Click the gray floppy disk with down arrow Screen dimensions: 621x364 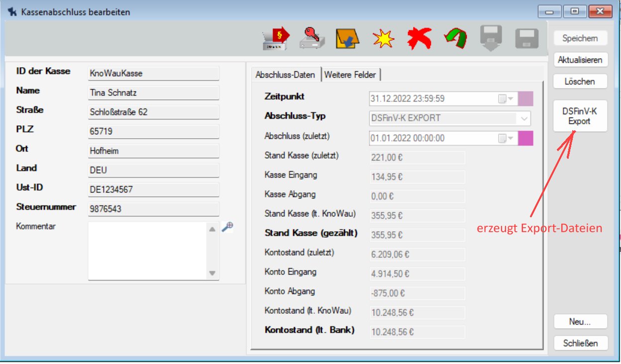click(491, 38)
